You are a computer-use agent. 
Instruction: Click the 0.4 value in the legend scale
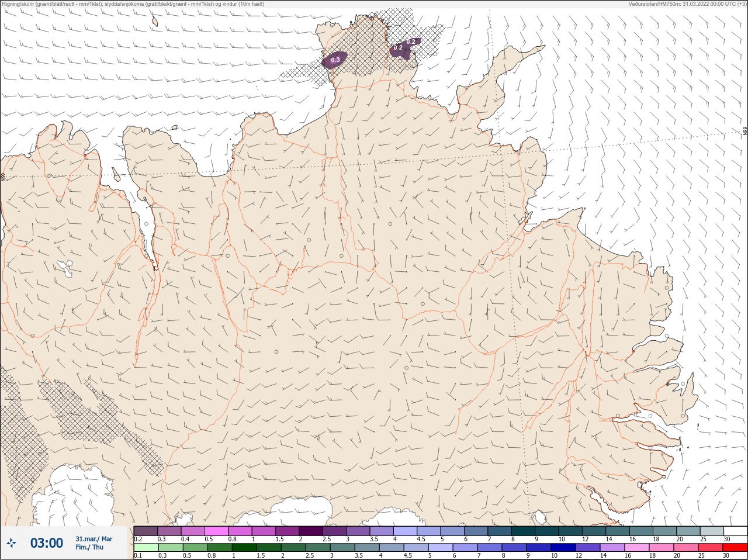click(x=185, y=539)
